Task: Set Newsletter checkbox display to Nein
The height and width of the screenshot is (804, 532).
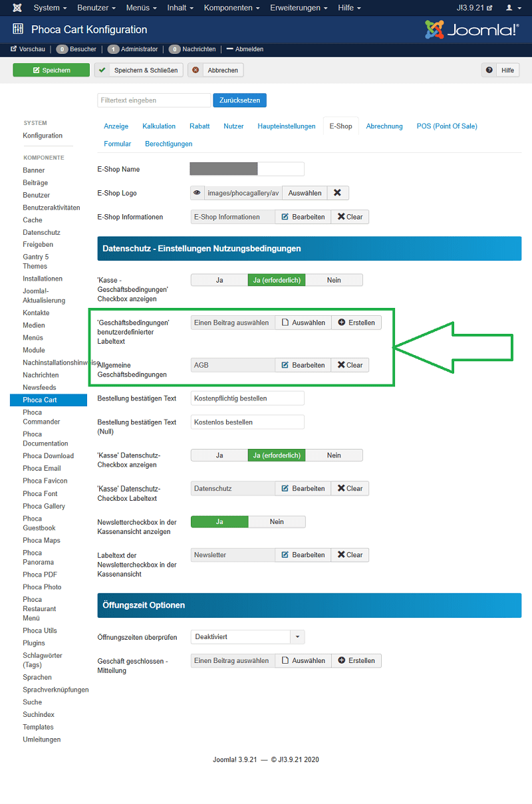Action: [x=277, y=522]
